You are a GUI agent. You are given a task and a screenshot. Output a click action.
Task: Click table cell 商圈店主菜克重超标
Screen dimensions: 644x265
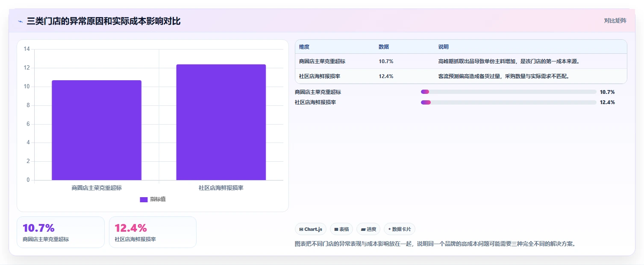point(322,61)
